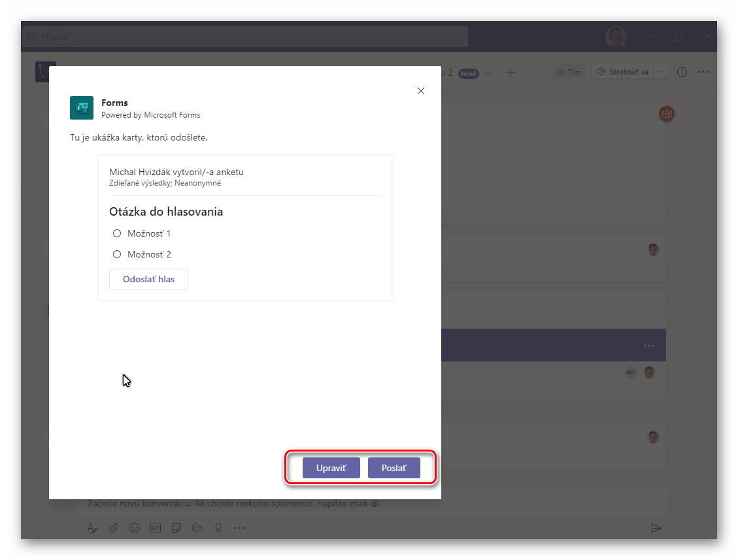
Task: Click the Tím visibility button
Action: click(x=568, y=73)
